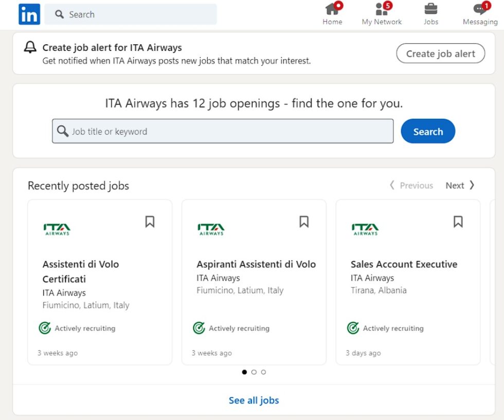The image size is (504, 420).
Task: Click the Create job alert button
Action: tap(440, 53)
